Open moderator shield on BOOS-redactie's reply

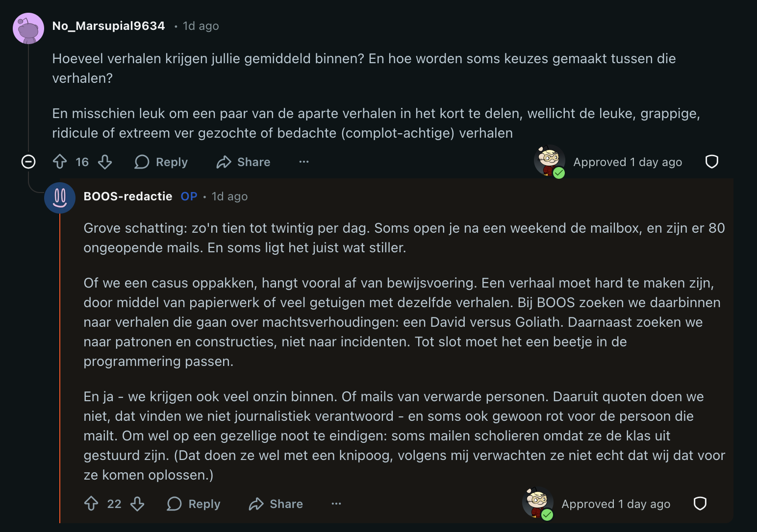pos(700,504)
